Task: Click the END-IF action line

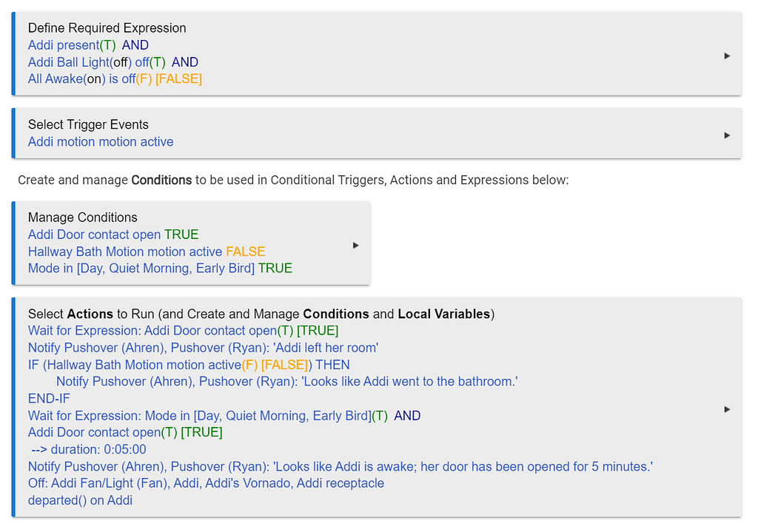Action: pyautogui.click(x=49, y=399)
